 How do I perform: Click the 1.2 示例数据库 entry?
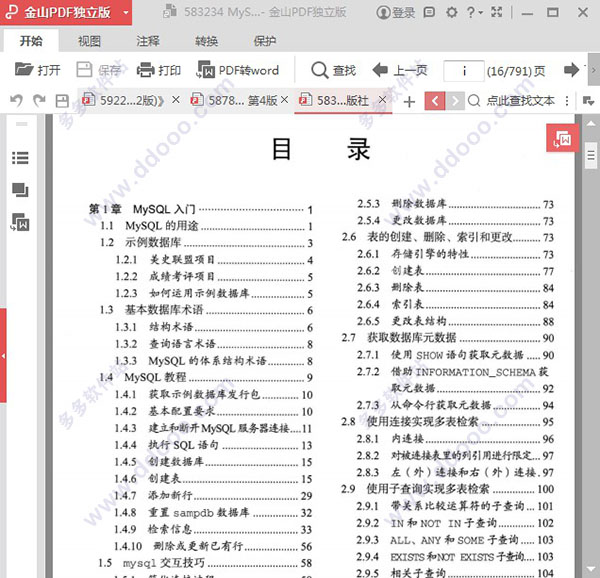pyautogui.click(x=207, y=243)
